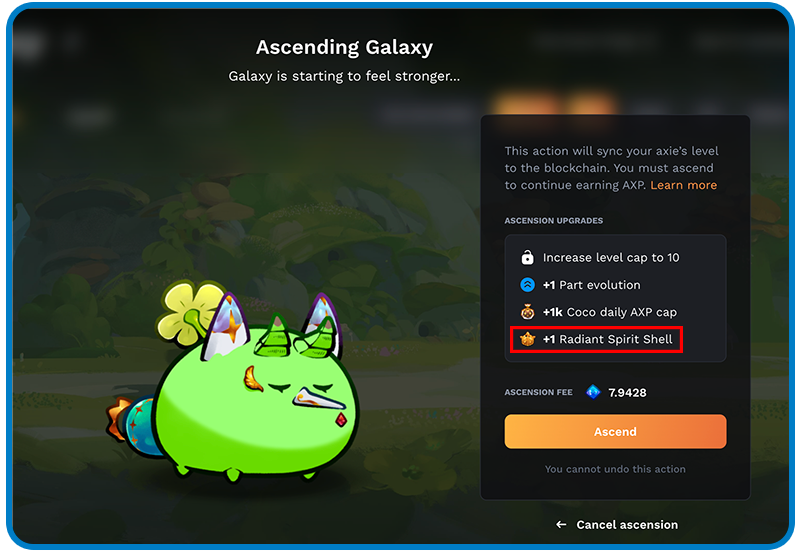Image resolution: width=800 pixels, height=552 pixels.
Task: Click the You cannot undo this action text
Action: coord(615,469)
